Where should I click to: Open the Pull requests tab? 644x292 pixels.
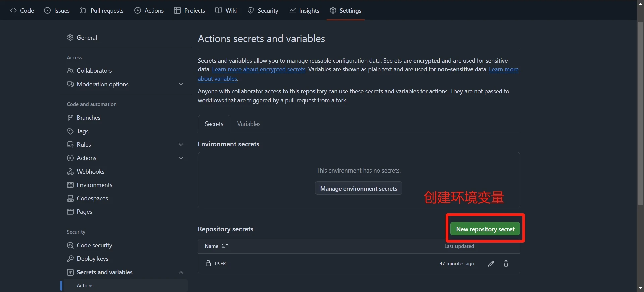tap(102, 10)
